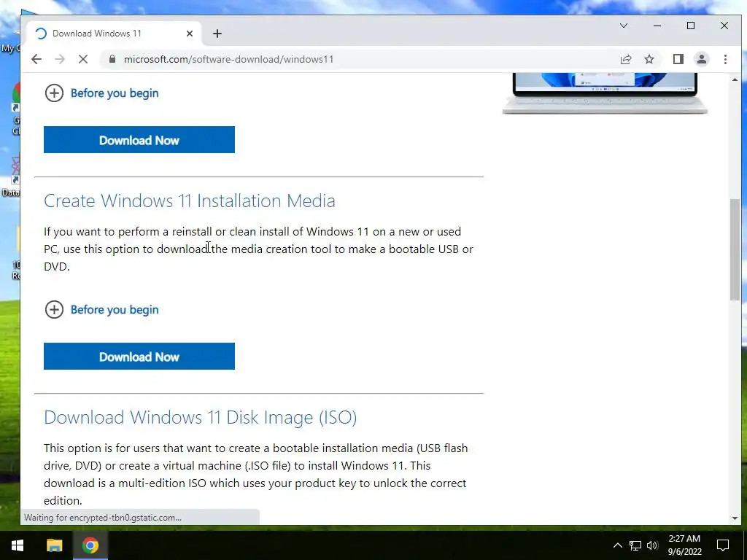Open the notification center
Viewport: 747px width, 560px height.
click(723, 545)
